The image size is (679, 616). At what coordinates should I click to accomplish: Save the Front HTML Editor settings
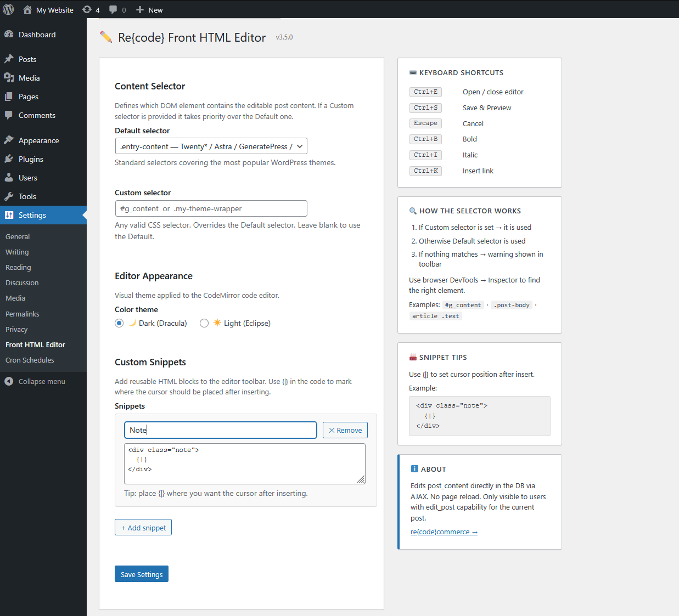pyautogui.click(x=141, y=574)
